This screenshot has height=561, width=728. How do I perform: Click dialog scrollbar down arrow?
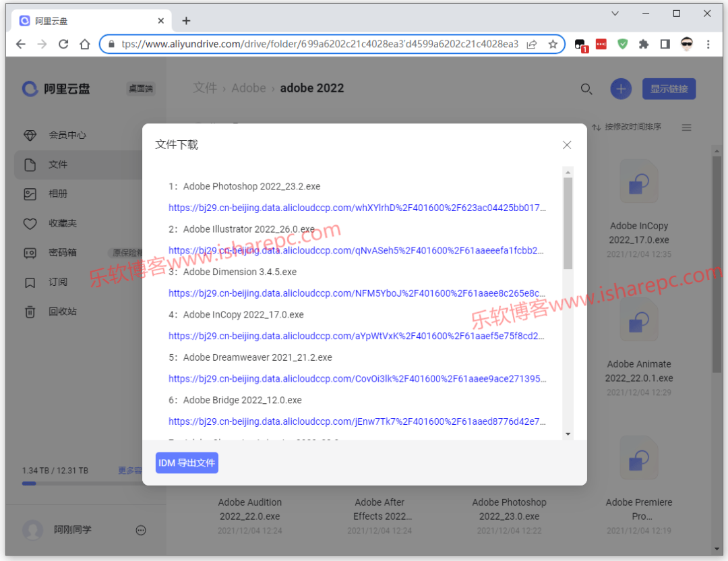[568, 434]
